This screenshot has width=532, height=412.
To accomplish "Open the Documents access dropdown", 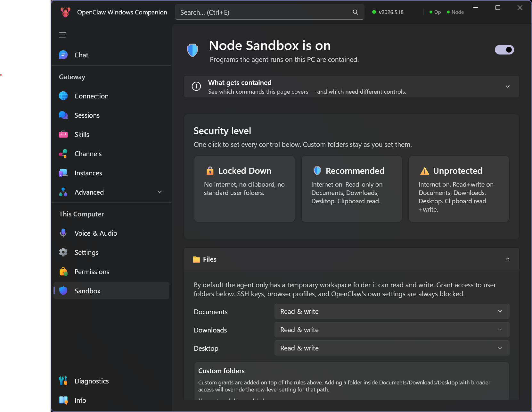I will coord(392,311).
